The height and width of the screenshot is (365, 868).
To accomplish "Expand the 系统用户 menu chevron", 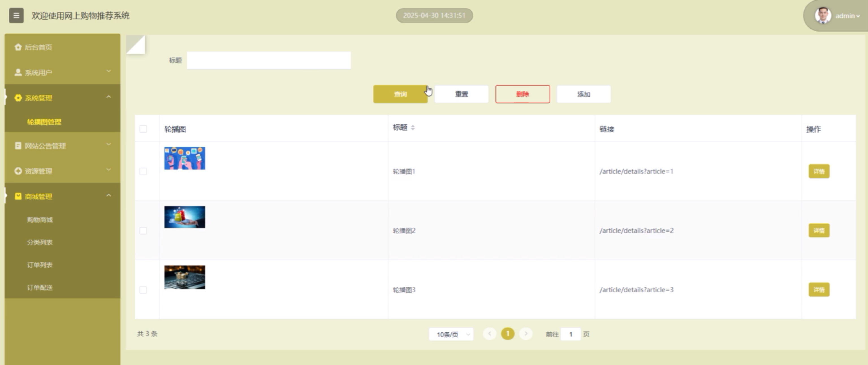I will click(109, 71).
